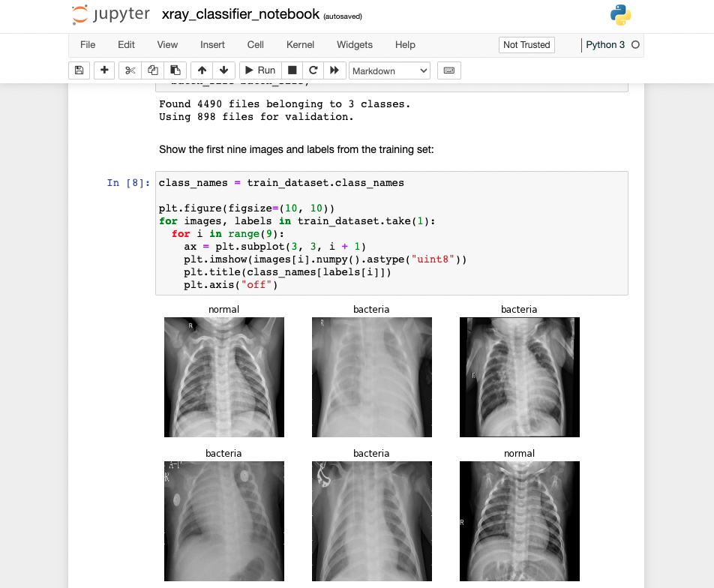The image size is (714, 588).
Task: Click the kernel idle indicator circle
Action: click(x=636, y=45)
